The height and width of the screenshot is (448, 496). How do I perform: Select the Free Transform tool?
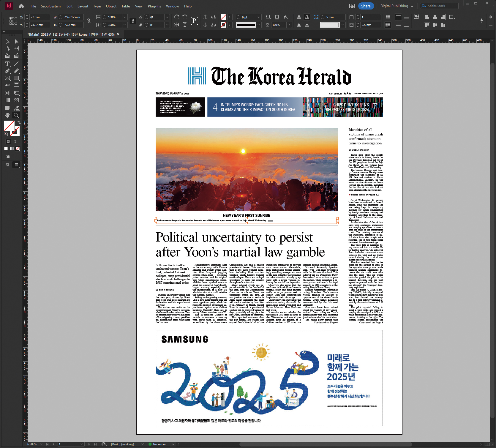(16, 93)
